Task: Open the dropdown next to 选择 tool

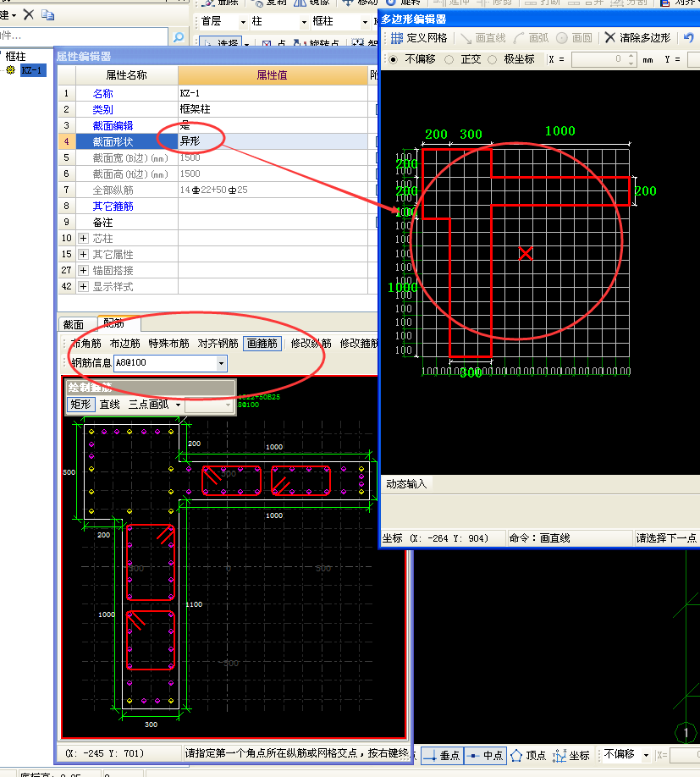Action: 246,44
